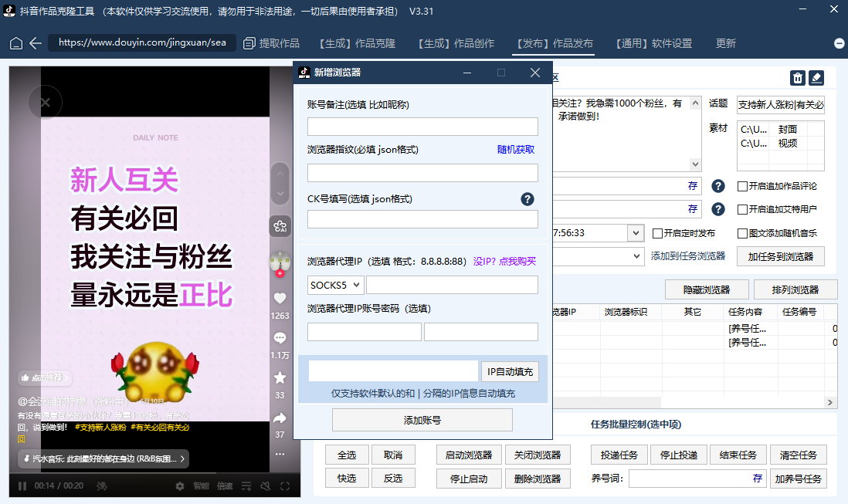Click the home icon in navigation bar
This screenshot has width=848, height=504.
16,43
